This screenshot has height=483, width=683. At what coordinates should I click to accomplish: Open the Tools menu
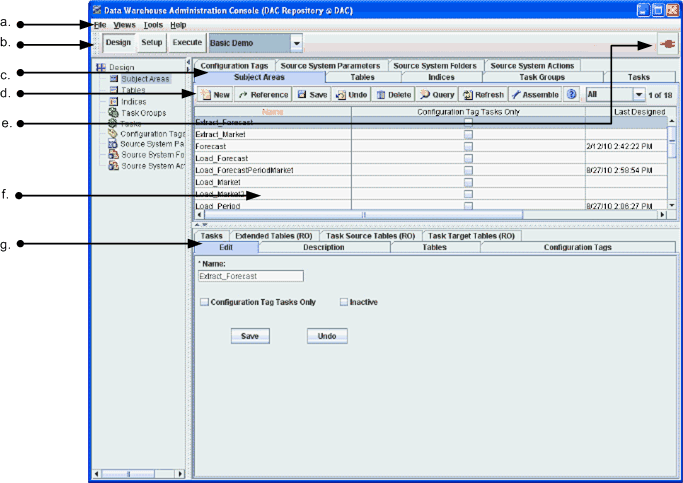(153, 25)
